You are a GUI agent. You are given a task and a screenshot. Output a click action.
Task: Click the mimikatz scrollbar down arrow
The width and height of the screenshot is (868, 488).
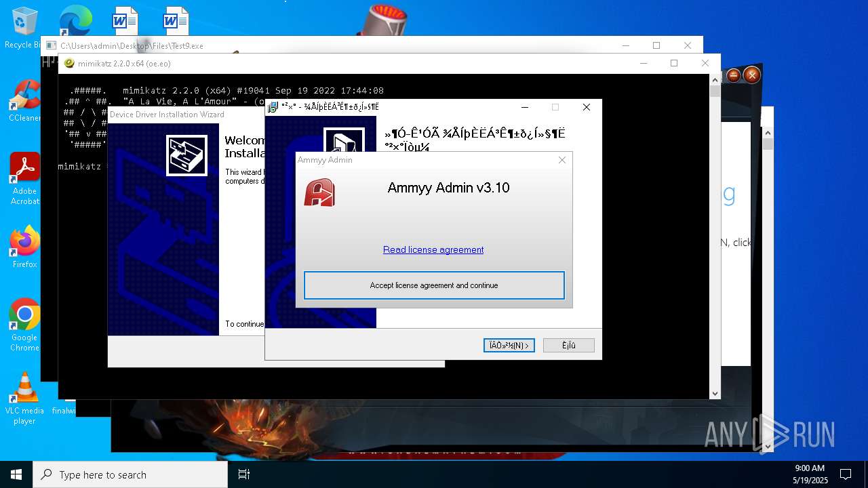pyautogui.click(x=715, y=393)
